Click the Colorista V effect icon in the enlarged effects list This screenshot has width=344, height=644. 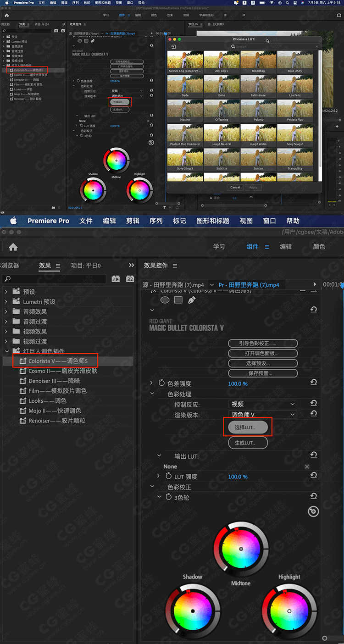click(22, 361)
